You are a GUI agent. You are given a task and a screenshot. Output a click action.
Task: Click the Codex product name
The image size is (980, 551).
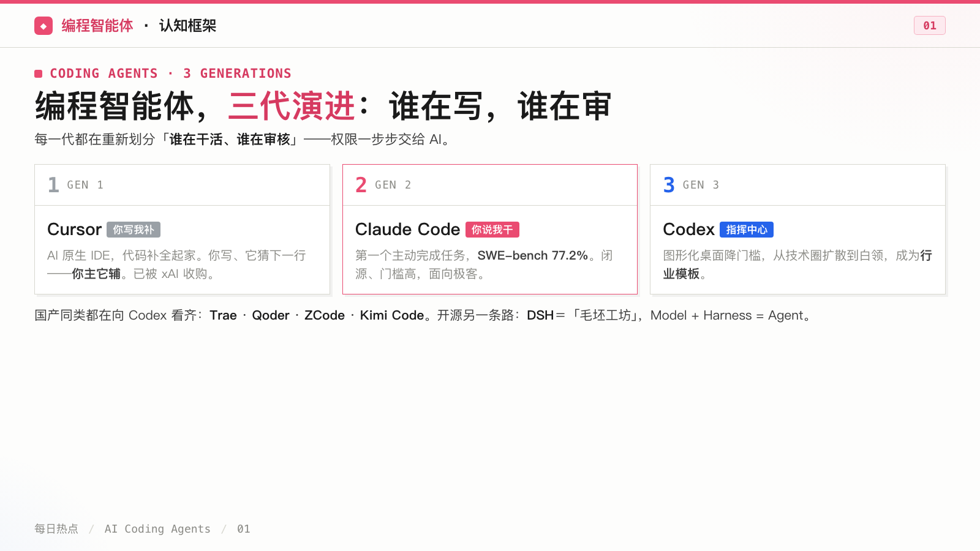point(688,230)
